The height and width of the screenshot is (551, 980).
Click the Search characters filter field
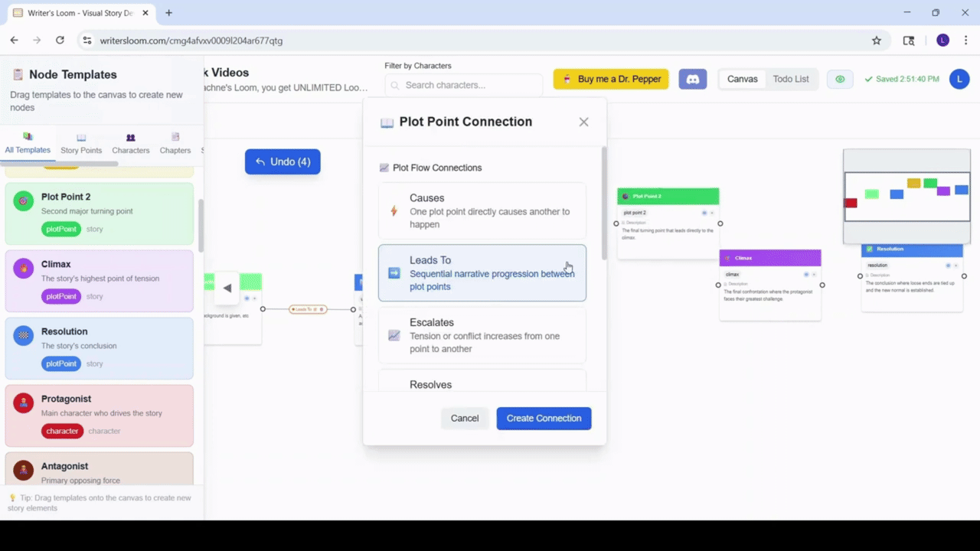tap(465, 85)
